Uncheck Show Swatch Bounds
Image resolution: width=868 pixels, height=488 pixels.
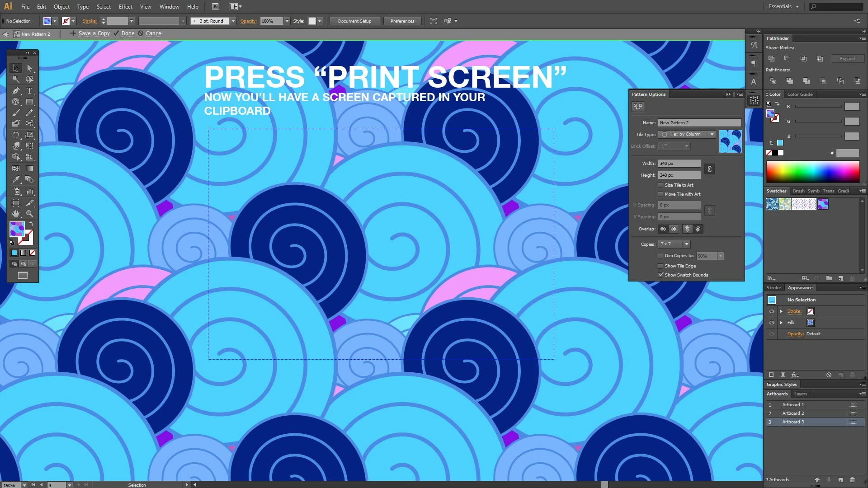[660, 275]
